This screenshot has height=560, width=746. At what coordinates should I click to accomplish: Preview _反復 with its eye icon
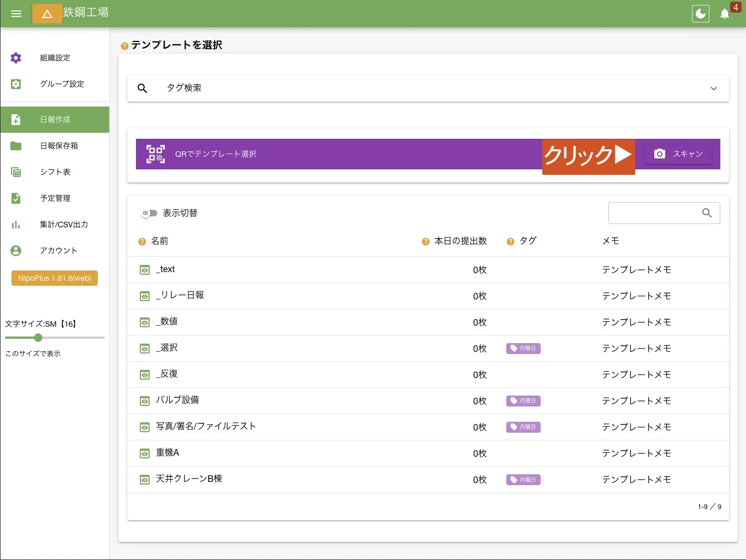(145, 375)
